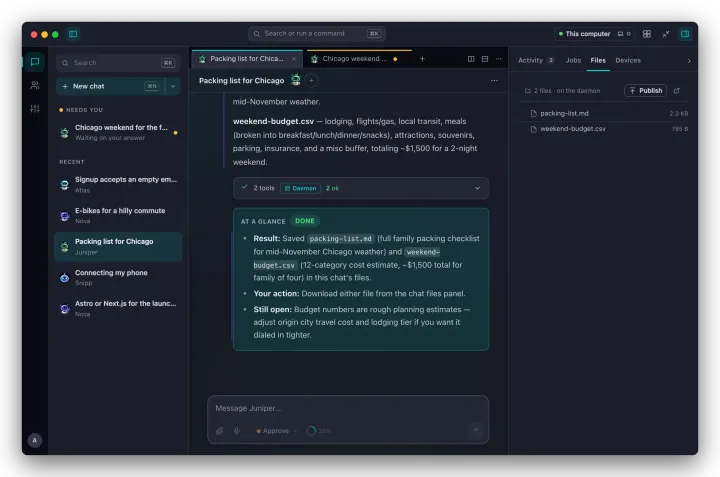Image resolution: width=720 pixels, height=477 pixels.
Task: Click the message Juniper input field
Action: pos(348,408)
